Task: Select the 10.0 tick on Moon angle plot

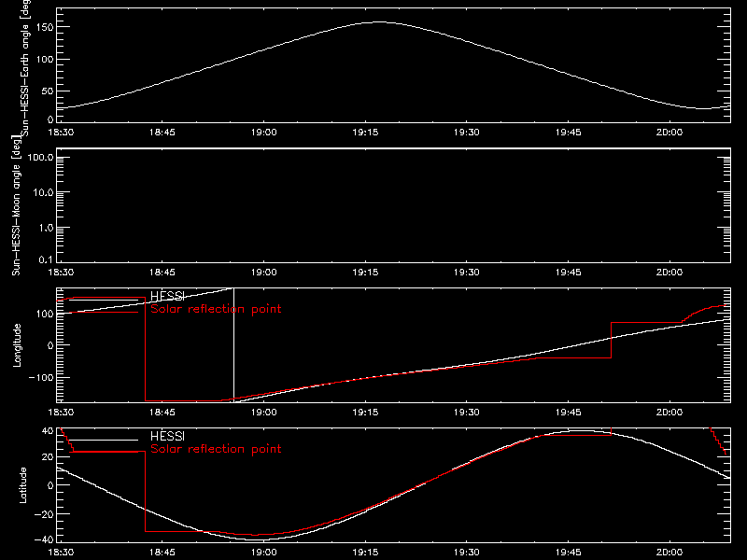Action: 43,193
